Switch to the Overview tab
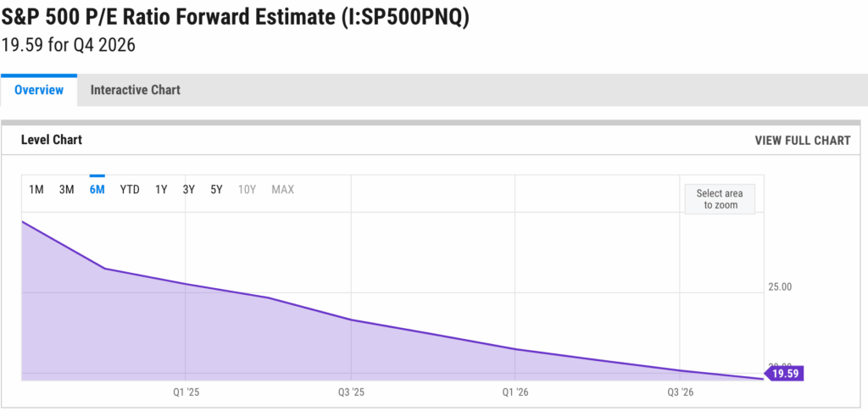The image size is (868, 411). [x=39, y=90]
